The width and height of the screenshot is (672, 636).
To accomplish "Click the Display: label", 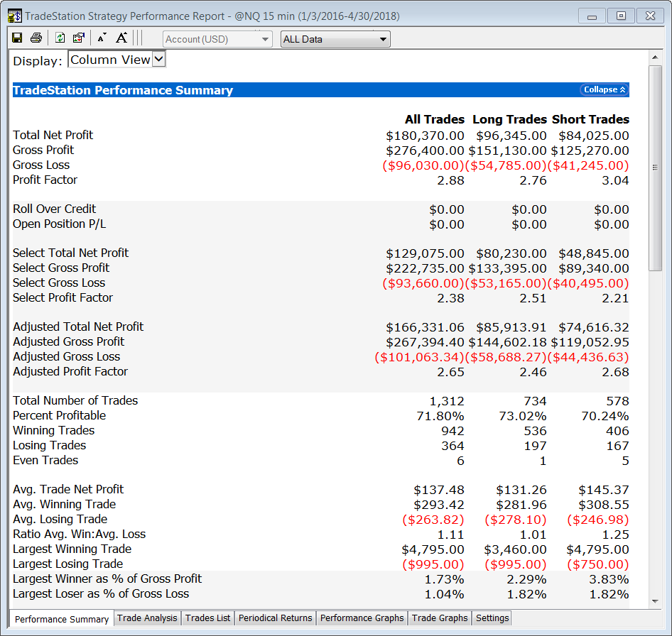I will click(x=38, y=61).
